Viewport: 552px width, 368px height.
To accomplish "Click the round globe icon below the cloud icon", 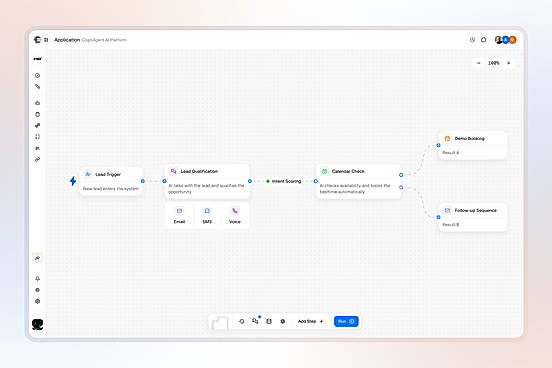I will (x=37, y=114).
